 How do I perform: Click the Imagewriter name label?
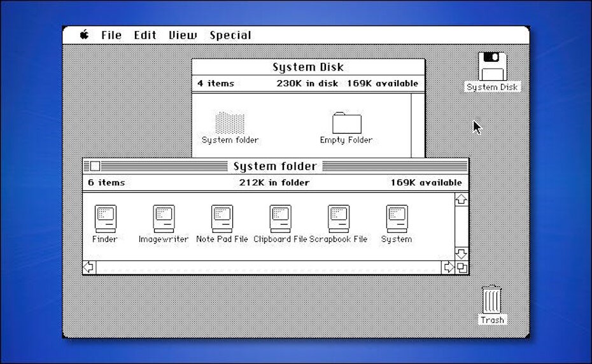[164, 239]
